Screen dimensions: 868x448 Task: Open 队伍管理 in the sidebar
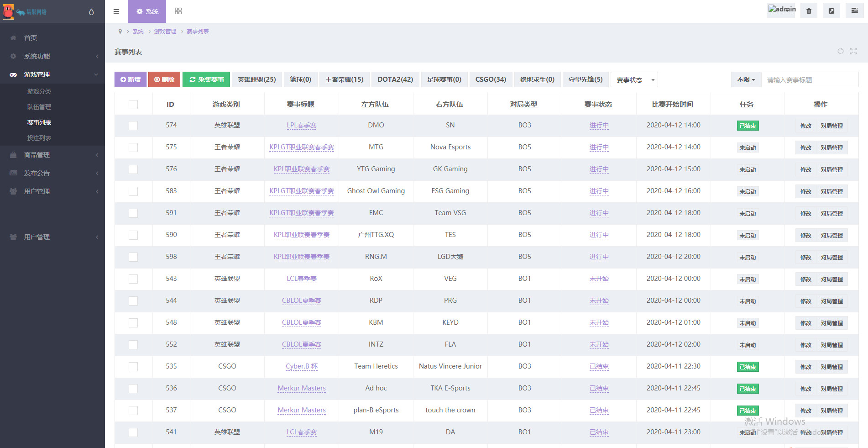(39, 107)
